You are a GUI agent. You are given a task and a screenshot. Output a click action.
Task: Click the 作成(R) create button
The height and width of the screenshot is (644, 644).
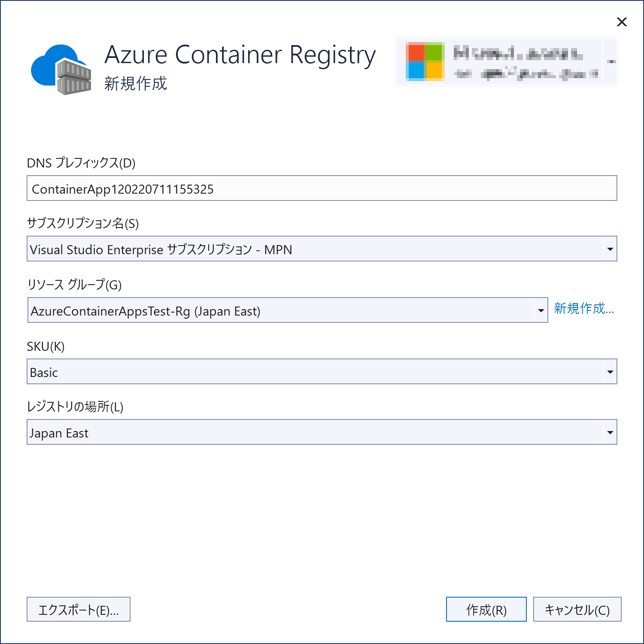486,609
